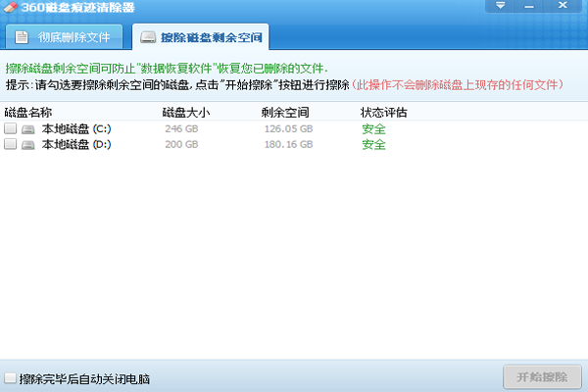Click the 安全 status for drive C

point(373,129)
